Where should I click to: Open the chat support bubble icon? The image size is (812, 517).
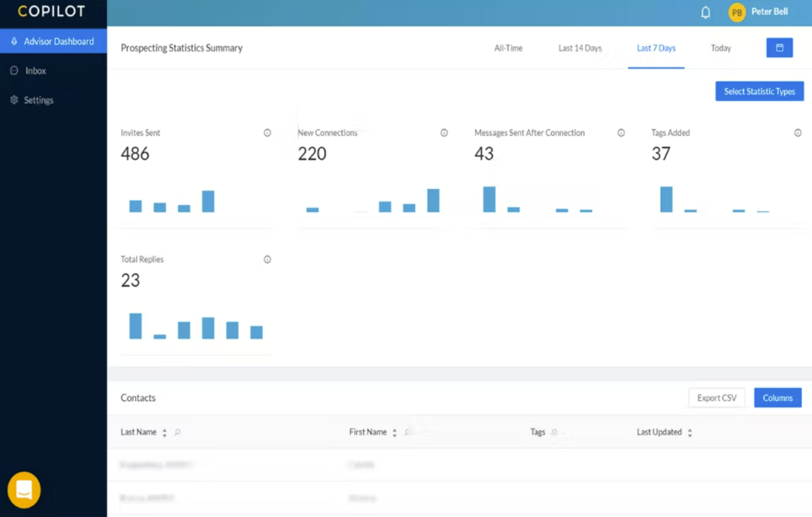pyautogui.click(x=24, y=490)
